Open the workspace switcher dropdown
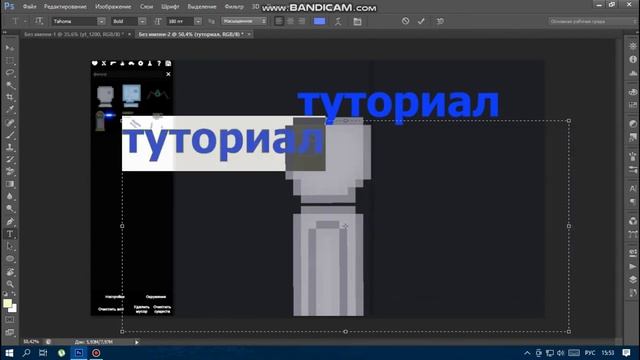 point(592,21)
